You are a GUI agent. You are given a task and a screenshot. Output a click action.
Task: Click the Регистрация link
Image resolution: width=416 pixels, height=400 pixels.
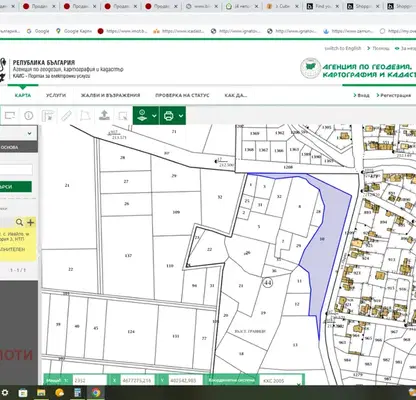(395, 95)
